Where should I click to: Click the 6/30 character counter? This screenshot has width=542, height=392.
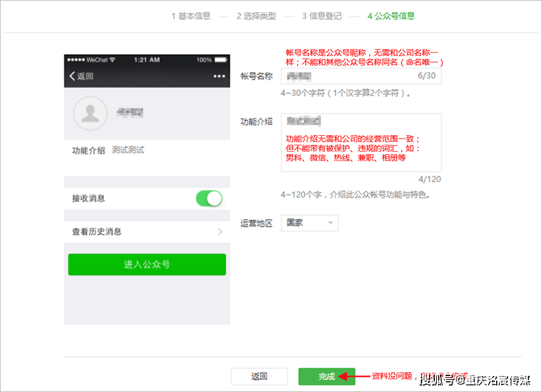point(427,76)
